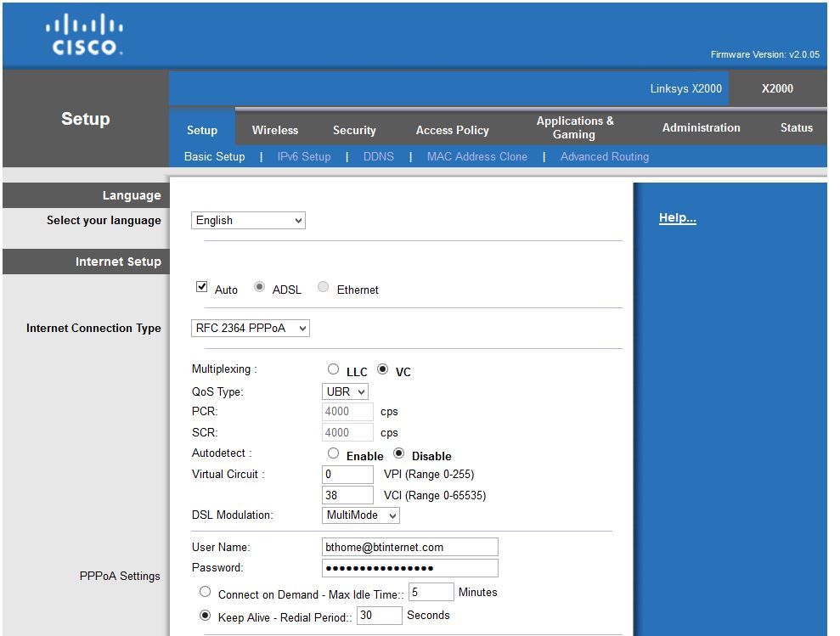
Task: Toggle the Auto checkbox
Action: point(202,287)
